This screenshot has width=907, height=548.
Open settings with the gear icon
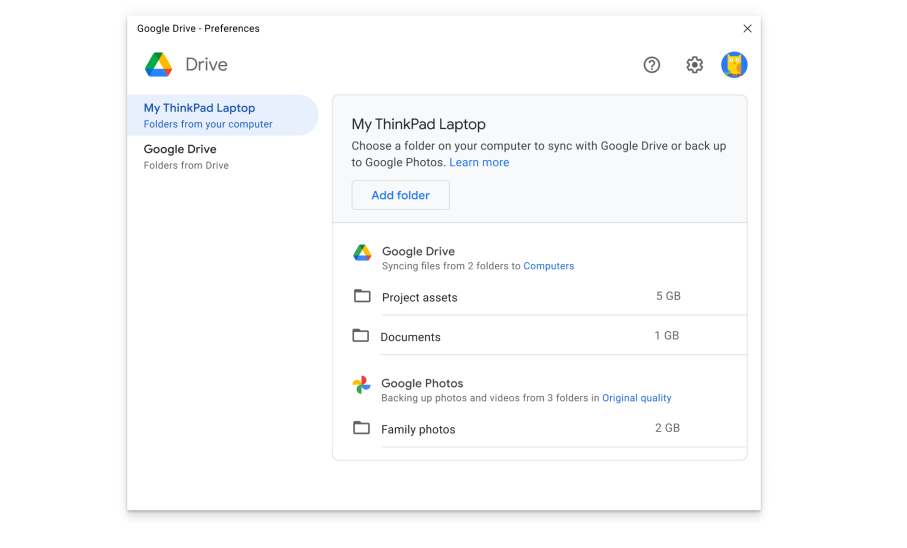[694, 65]
